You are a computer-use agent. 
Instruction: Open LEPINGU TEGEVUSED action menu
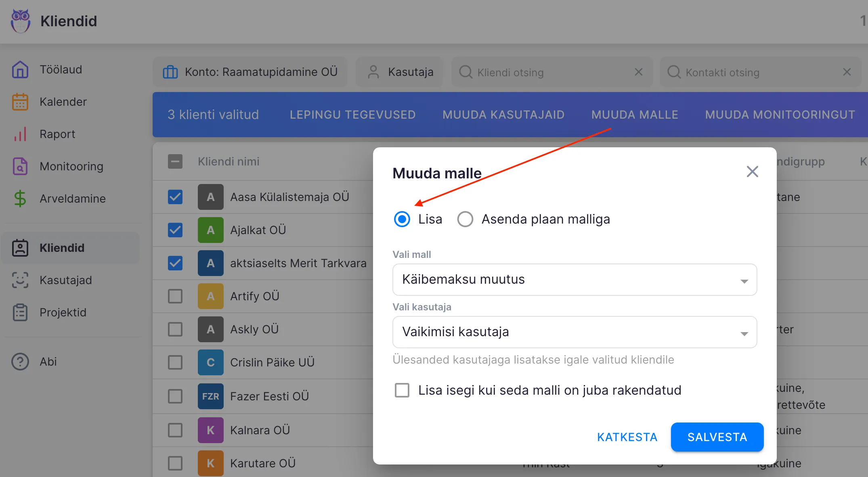click(x=352, y=115)
